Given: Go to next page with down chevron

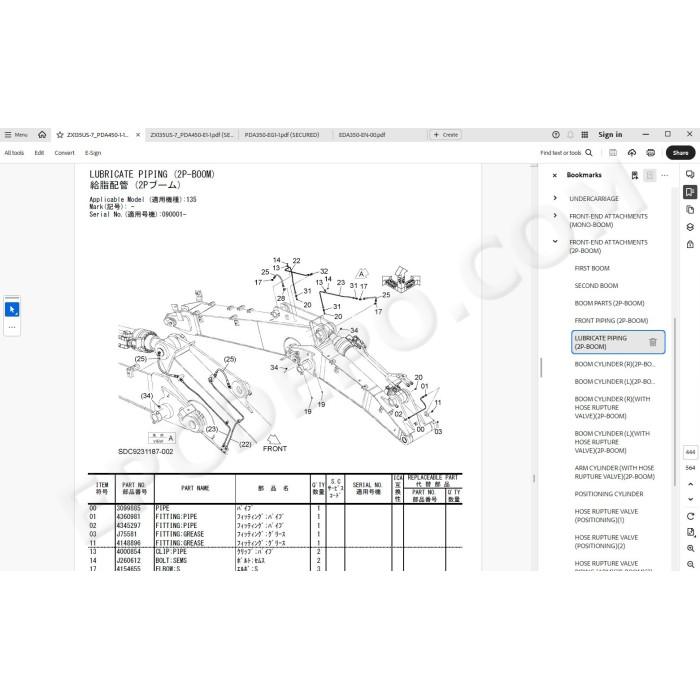Looking at the screenshot, I should point(690,499).
